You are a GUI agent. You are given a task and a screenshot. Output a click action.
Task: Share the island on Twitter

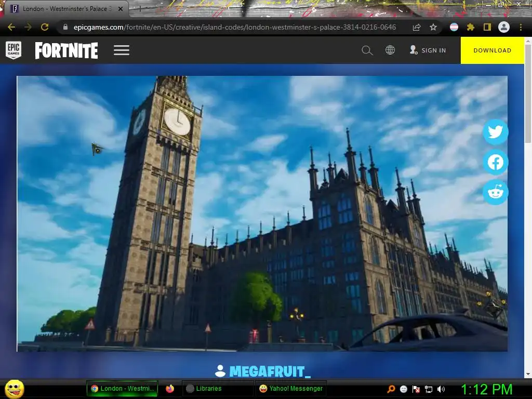495,131
